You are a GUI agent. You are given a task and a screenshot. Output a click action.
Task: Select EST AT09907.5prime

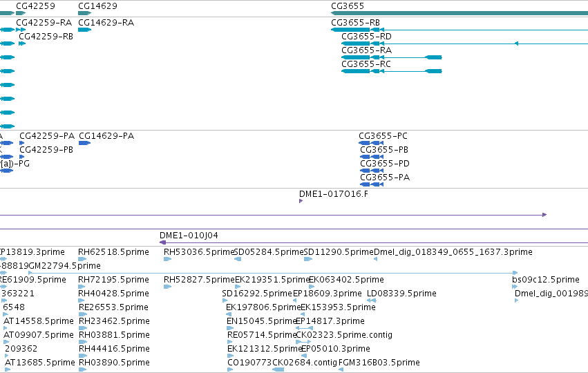[38, 335]
